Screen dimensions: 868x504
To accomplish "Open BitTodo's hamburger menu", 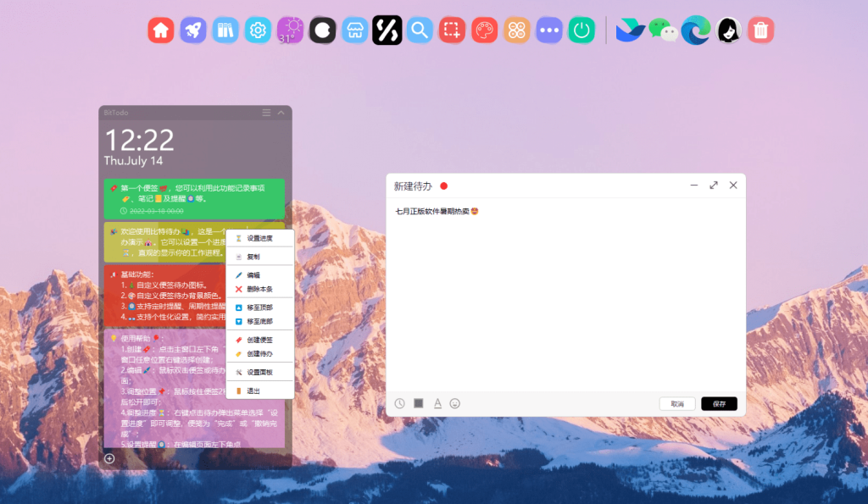I will (266, 112).
